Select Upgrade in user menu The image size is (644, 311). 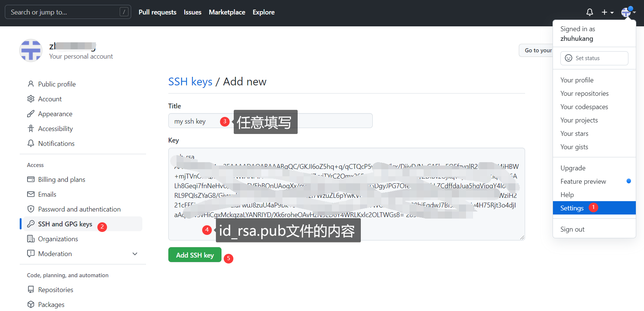(594, 168)
